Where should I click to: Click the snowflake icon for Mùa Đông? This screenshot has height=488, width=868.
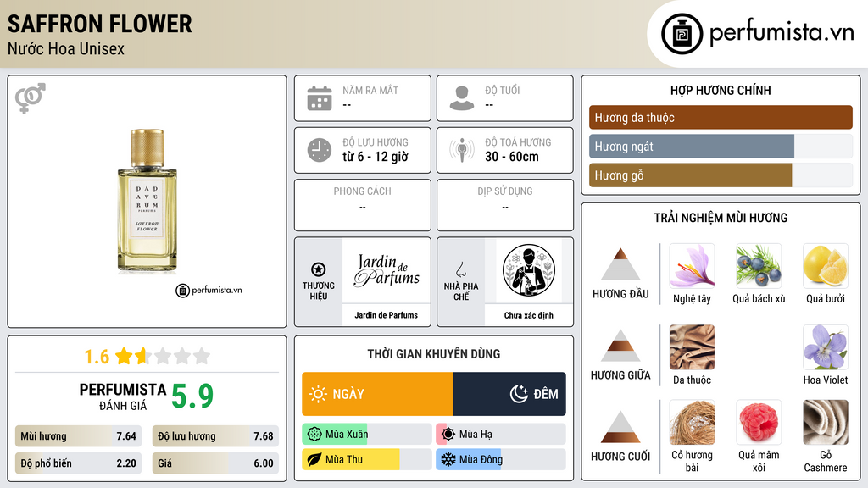pos(448,459)
